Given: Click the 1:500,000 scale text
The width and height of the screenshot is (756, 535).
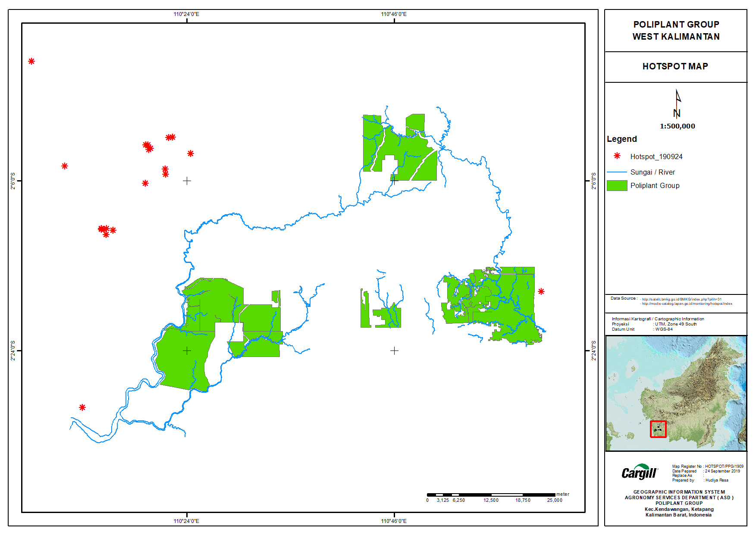Looking at the screenshot, I should click(678, 126).
